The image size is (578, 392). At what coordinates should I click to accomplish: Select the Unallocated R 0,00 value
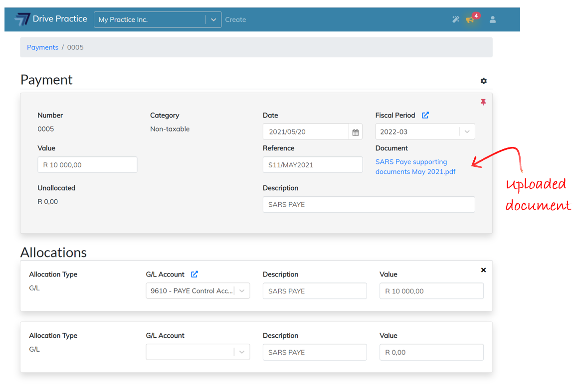click(47, 202)
